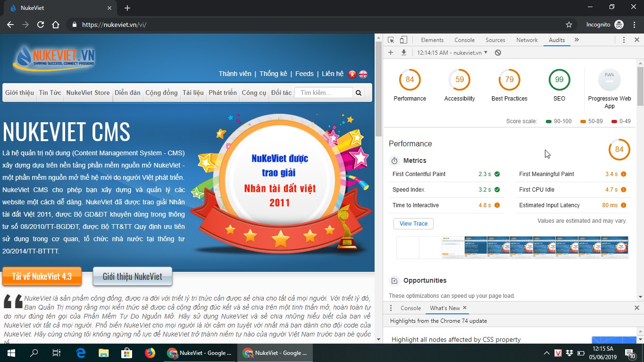
Task: Switch to the Sources tab
Action: click(x=495, y=40)
